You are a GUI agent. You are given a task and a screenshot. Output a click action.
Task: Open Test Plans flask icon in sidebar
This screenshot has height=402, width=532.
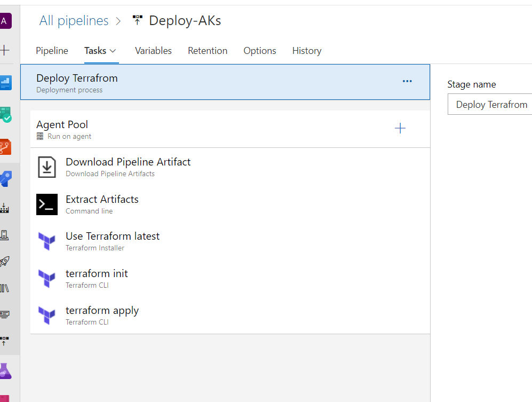point(5,370)
